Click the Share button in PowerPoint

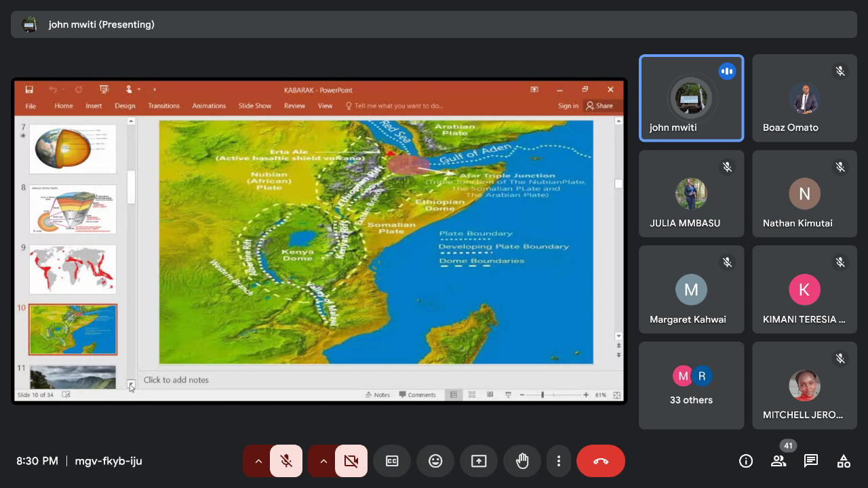(x=599, y=106)
